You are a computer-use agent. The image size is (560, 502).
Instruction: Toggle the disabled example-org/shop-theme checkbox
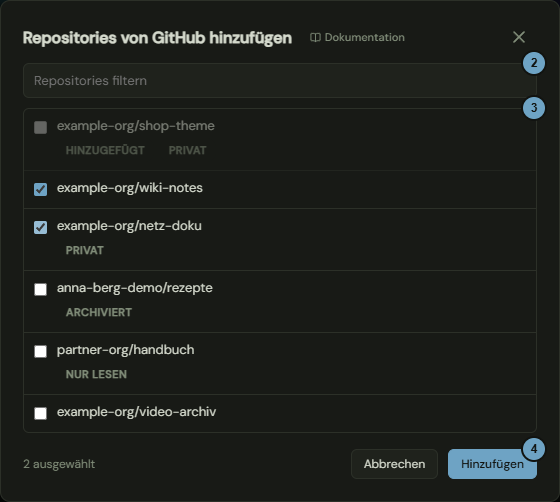pos(40,127)
